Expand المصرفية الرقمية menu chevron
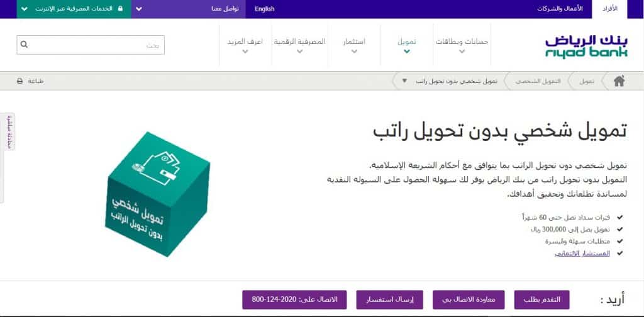The image size is (644, 317). click(299, 52)
